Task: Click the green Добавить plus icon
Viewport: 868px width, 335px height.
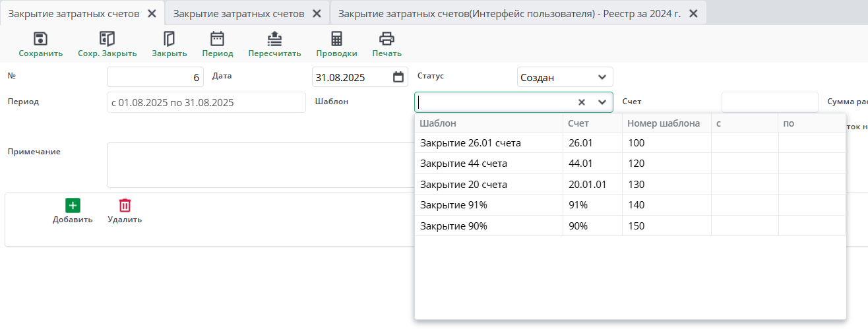Action: coord(73,205)
